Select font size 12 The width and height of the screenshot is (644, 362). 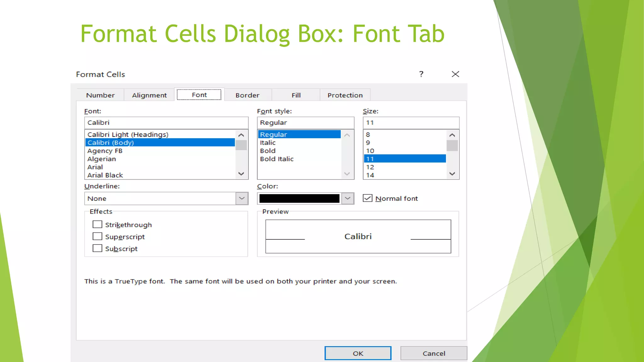[405, 167]
